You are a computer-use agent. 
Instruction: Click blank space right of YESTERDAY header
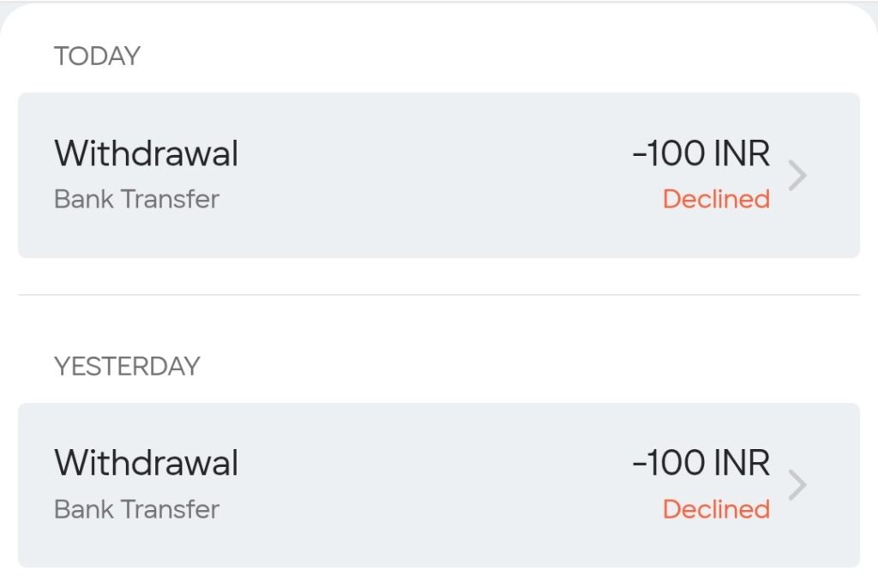coord(514,367)
